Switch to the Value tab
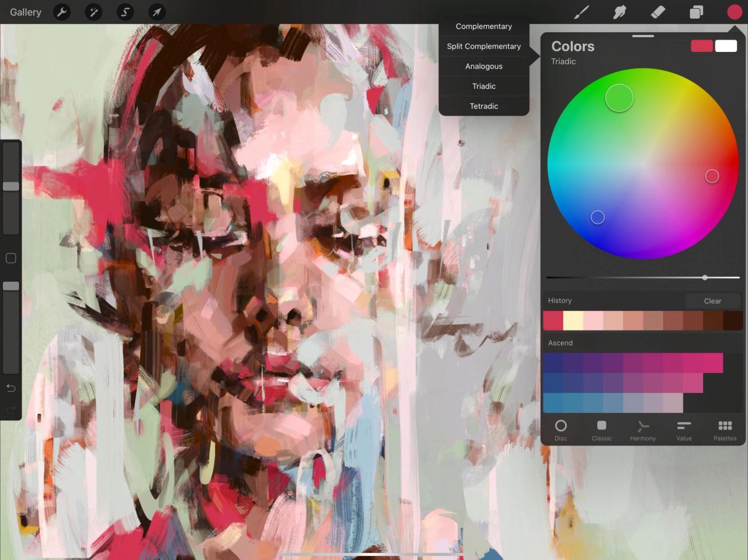This screenshot has height=560, width=748. pyautogui.click(x=684, y=430)
